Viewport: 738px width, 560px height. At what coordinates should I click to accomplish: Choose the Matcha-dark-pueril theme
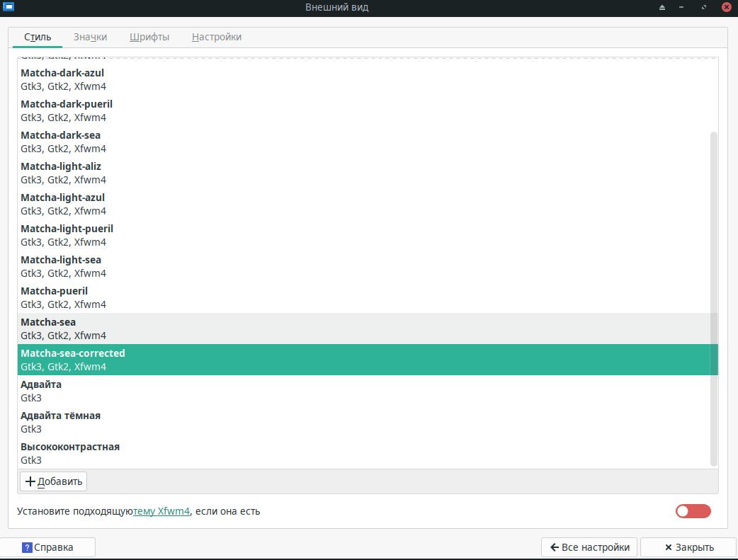point(67,110)
